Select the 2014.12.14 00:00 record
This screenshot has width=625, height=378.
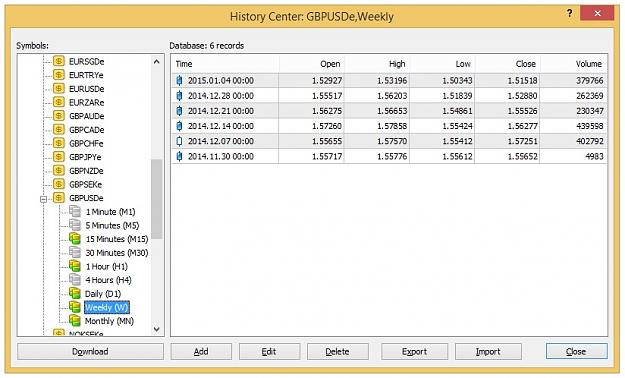pyautogui.click(x=389, y=126)
